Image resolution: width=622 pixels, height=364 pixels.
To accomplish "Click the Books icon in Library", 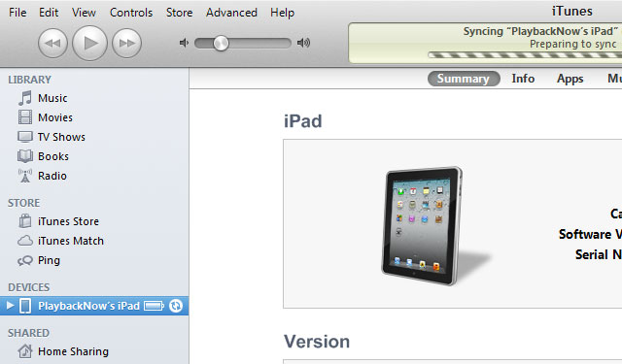I will (25, 156).
